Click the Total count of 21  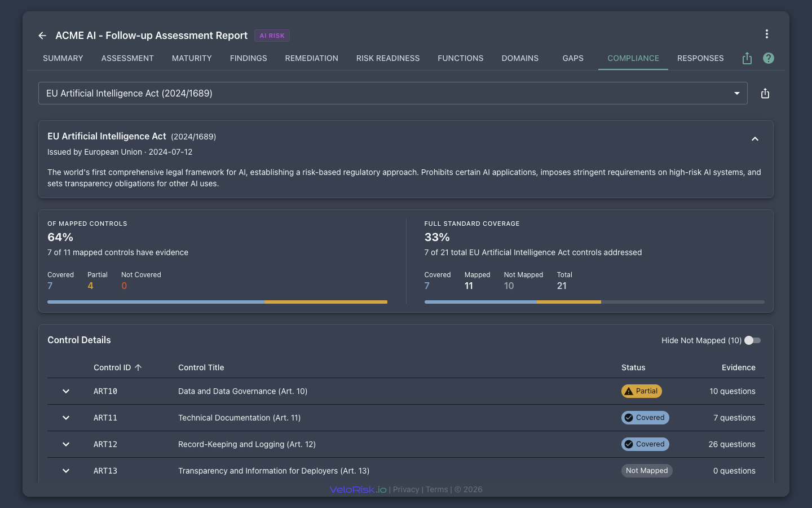click(x=562, y=286)
